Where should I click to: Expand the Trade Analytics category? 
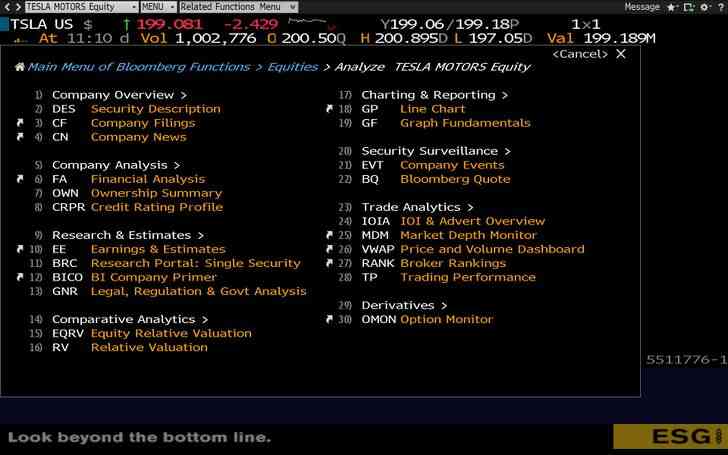tap(417, 207)
